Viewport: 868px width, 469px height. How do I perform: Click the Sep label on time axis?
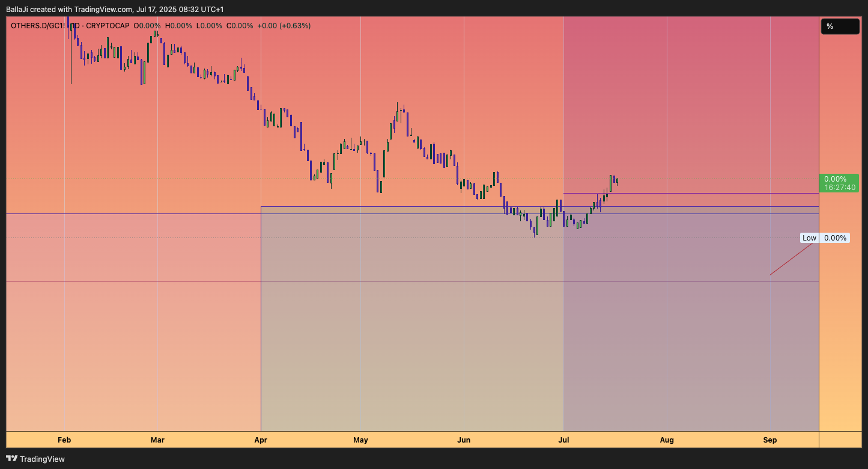(x=770, y=440)
